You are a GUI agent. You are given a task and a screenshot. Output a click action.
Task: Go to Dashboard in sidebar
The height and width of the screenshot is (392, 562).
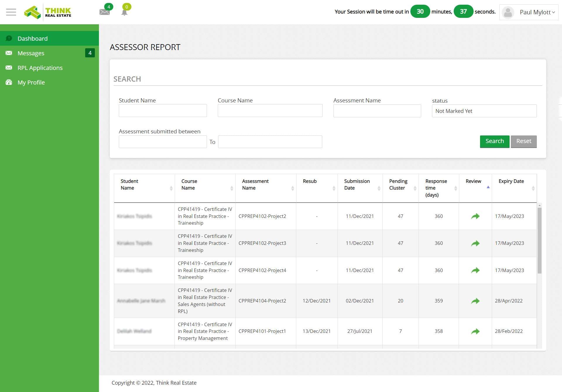point(49,38)
